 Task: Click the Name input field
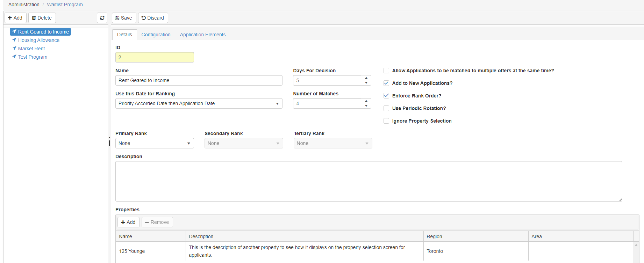(x=199, y=80)
